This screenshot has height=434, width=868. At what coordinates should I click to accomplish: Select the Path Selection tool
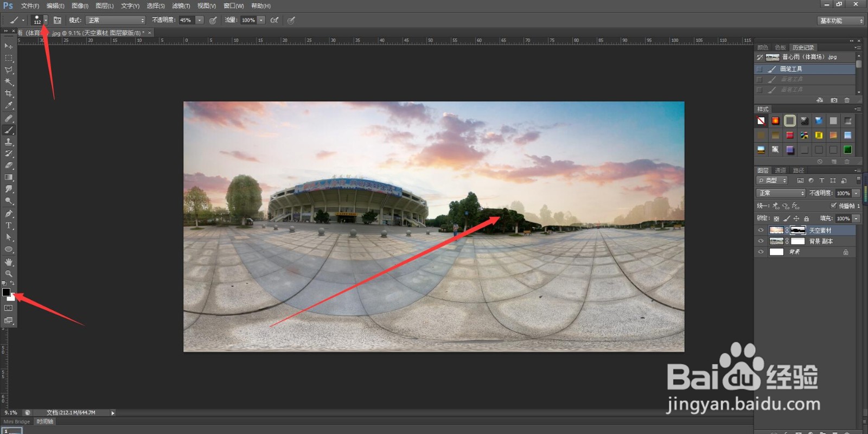[x=8, y=238]
